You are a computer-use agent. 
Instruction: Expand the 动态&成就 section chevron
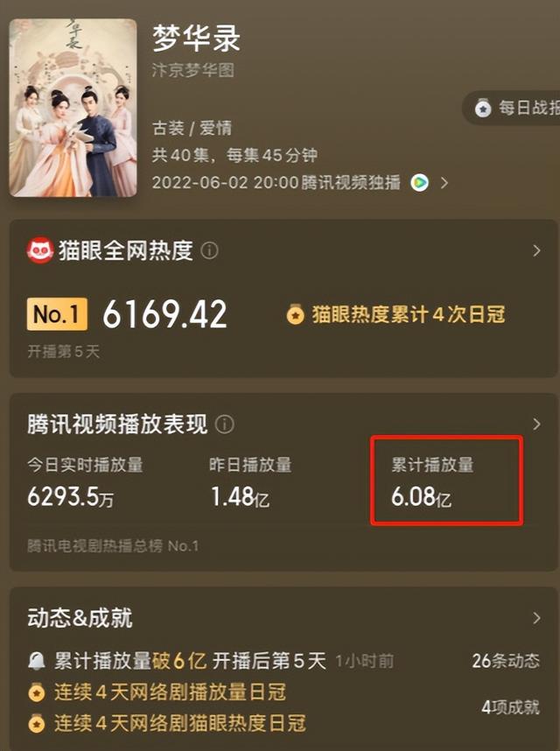[x=536, y=618]
